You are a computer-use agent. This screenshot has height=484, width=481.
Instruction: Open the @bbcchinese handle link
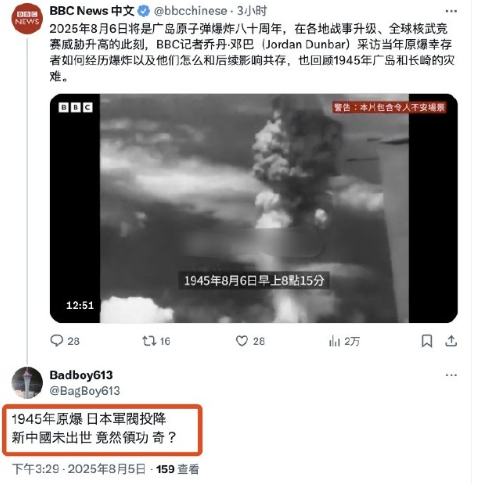pos(190,11)
